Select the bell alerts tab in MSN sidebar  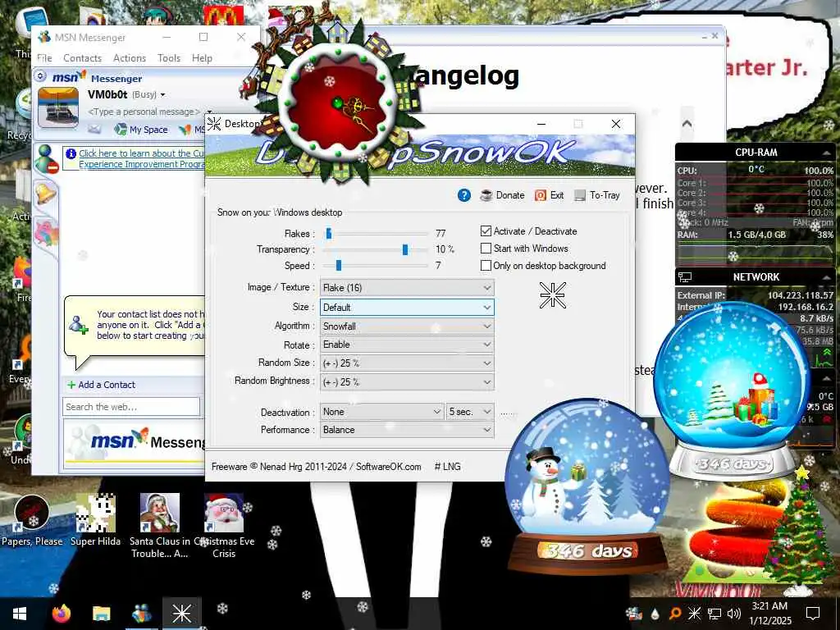pyautogui.click(x=46, y=194)
